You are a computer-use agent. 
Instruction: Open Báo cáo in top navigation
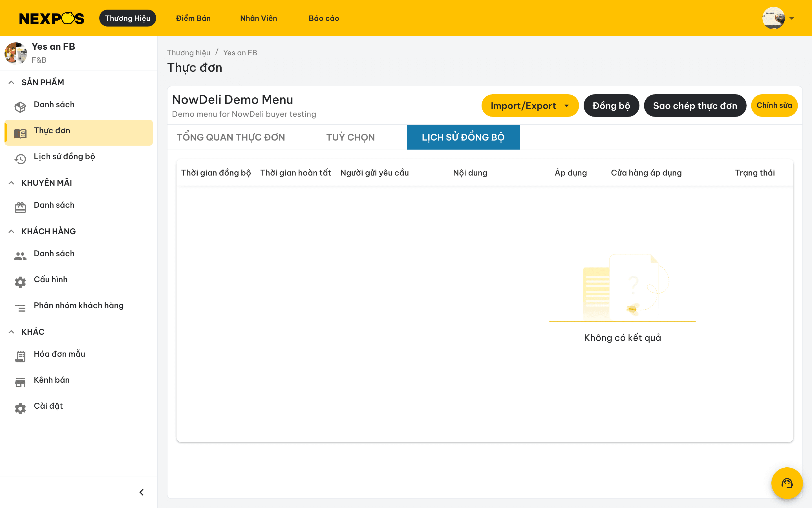coord(324,18)
